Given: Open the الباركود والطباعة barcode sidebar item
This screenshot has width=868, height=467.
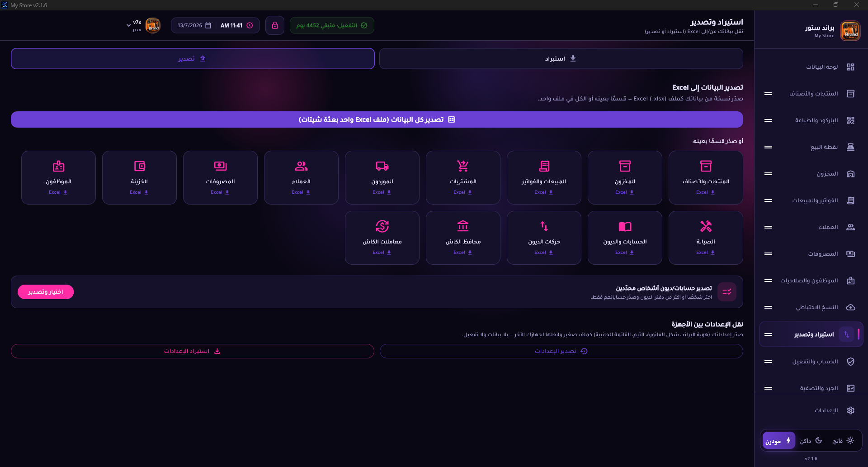Looking at the screenshot, I should (x=816, y=120).
